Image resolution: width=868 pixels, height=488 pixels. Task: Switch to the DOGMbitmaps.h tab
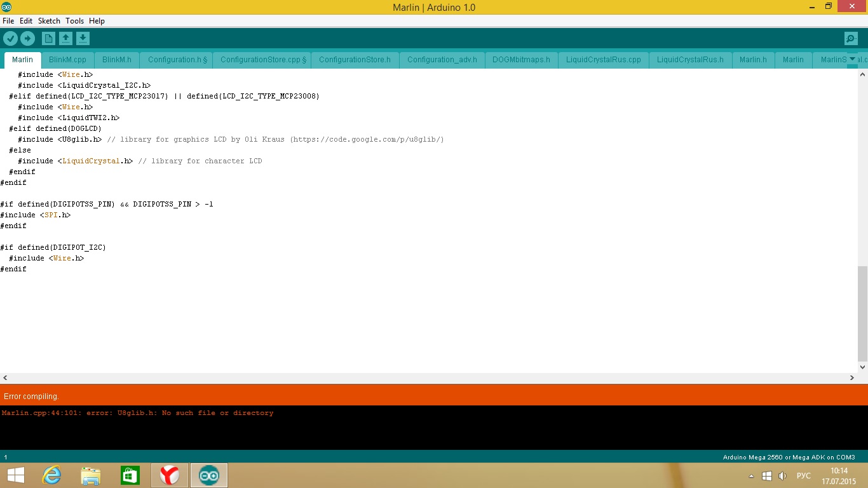click(x=521, y=60)
